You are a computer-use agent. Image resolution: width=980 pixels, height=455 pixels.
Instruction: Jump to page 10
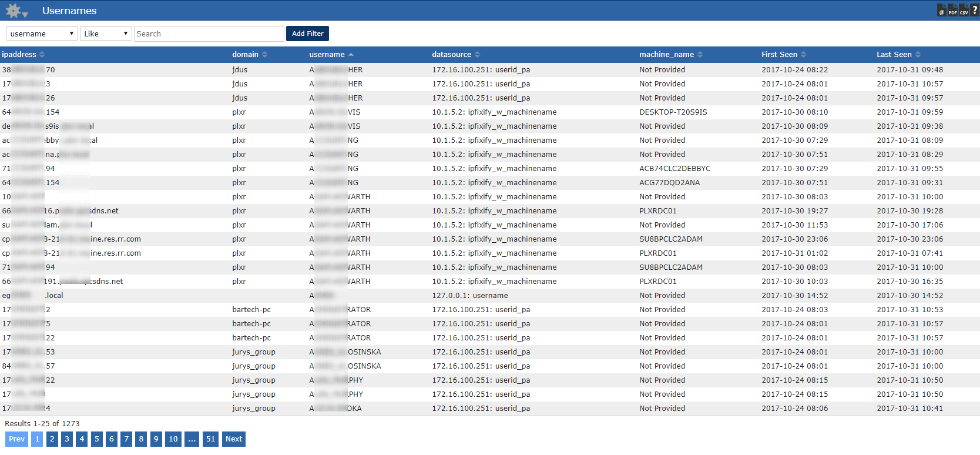click(x=173, y=439)
